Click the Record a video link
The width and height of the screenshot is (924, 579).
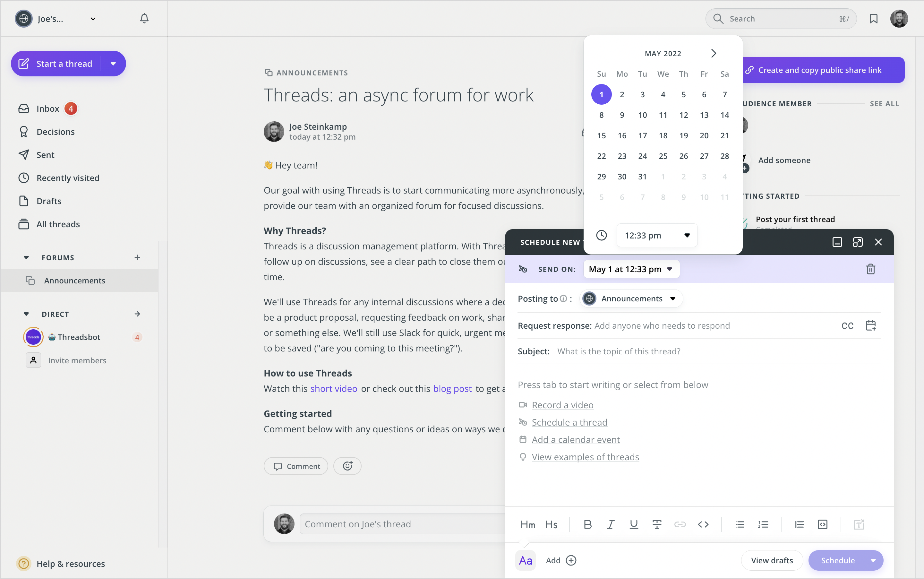pyautogui.click(x=562, y=405)
